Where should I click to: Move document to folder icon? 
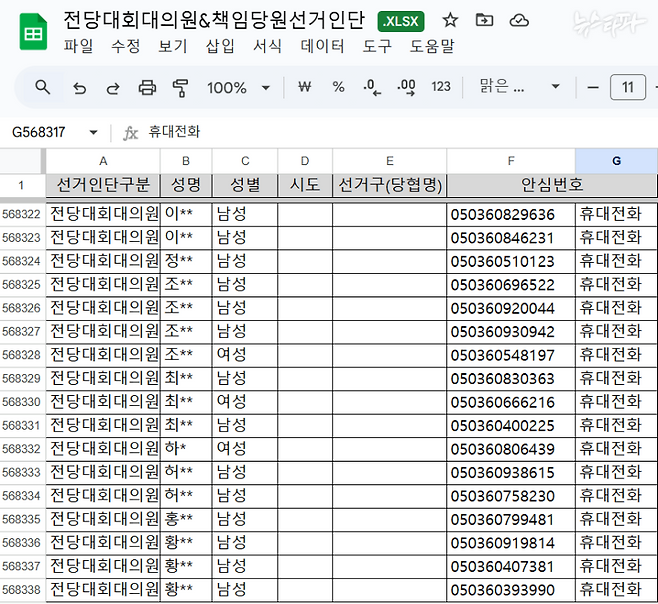point(484,20)
